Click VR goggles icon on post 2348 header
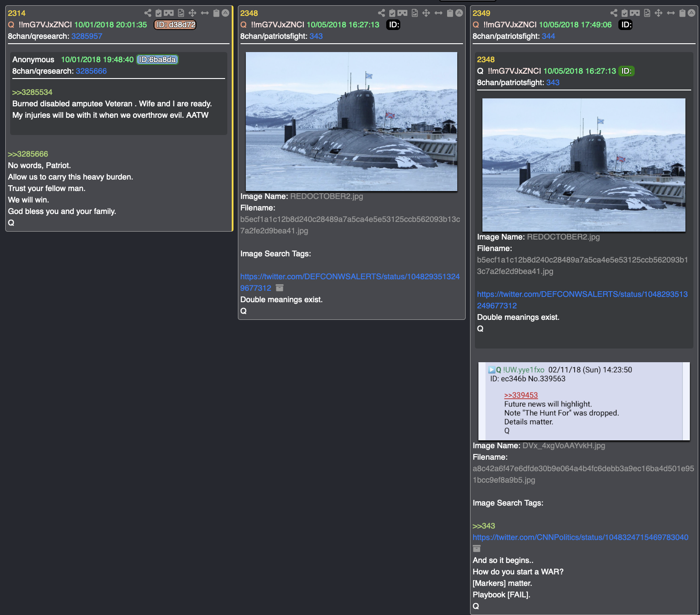The height and width of the screenshot is (615, 700). tap(403, 13)
